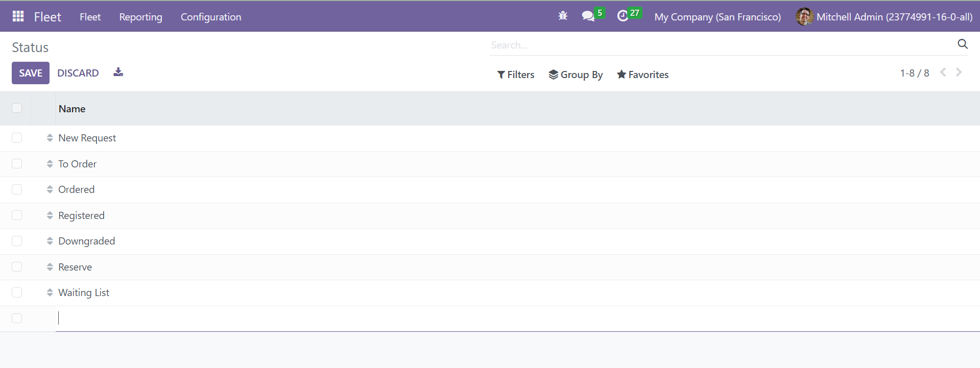Open the activities clock icon
The height and width of the screenshot is (368, 980).
click(x=623, y=16)
